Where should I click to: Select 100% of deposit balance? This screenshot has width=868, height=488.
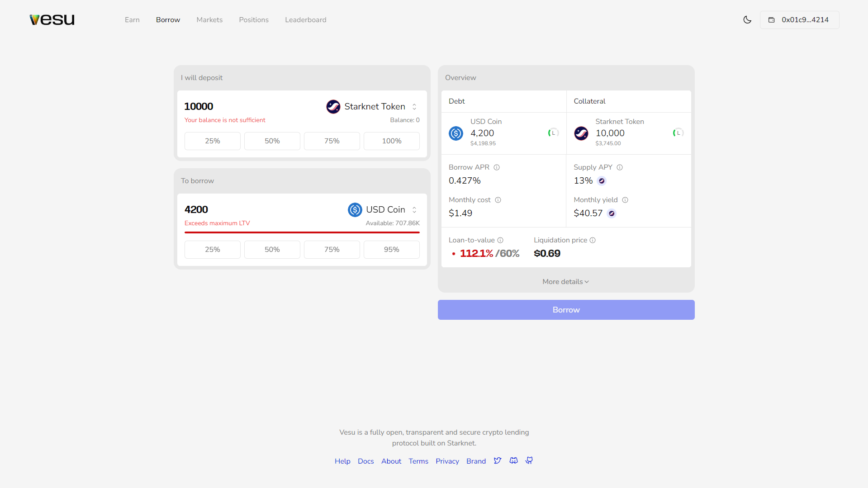392,141
